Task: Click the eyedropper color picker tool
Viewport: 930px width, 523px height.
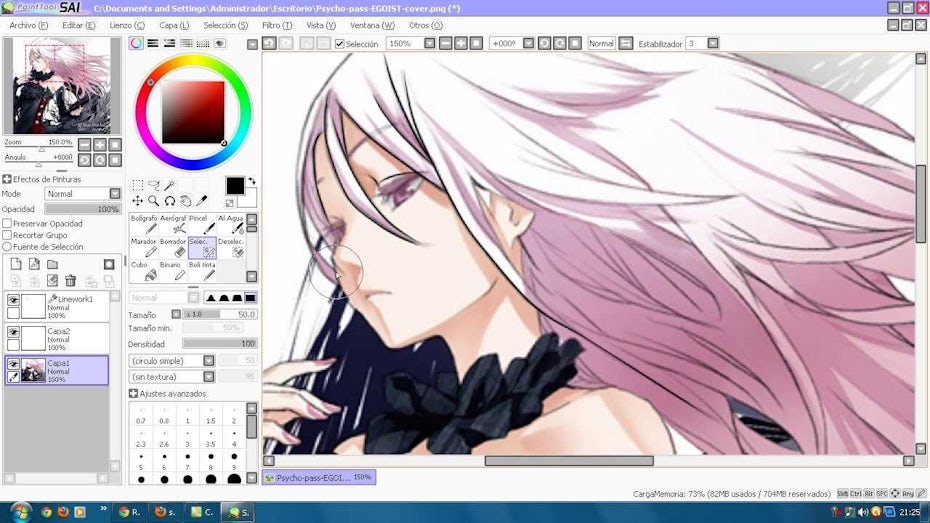Action: (202, 201)
